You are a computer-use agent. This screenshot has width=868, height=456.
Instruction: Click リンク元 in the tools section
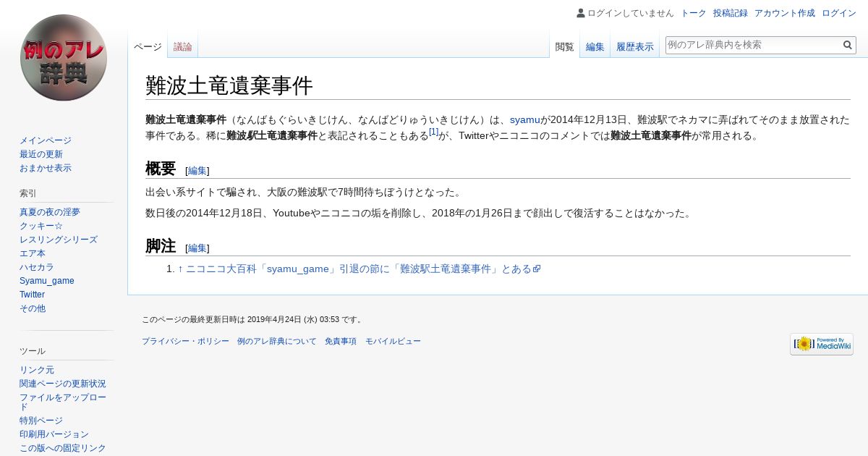tap(37, 370)
